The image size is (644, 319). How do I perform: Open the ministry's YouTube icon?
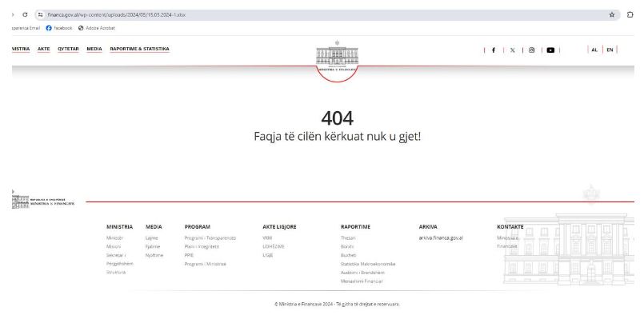[x=550, y=50]
